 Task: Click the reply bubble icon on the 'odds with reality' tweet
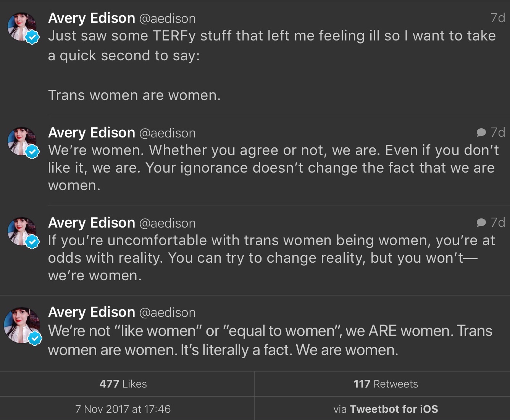click(x=481, y=223)
